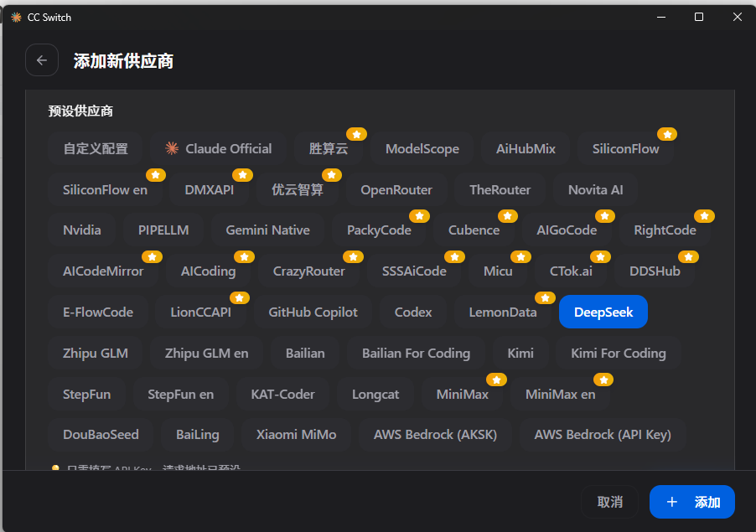This screenshot has height=532, width=756.
Task: Pick the AICodeMirror provider
Action: point(103,271)
